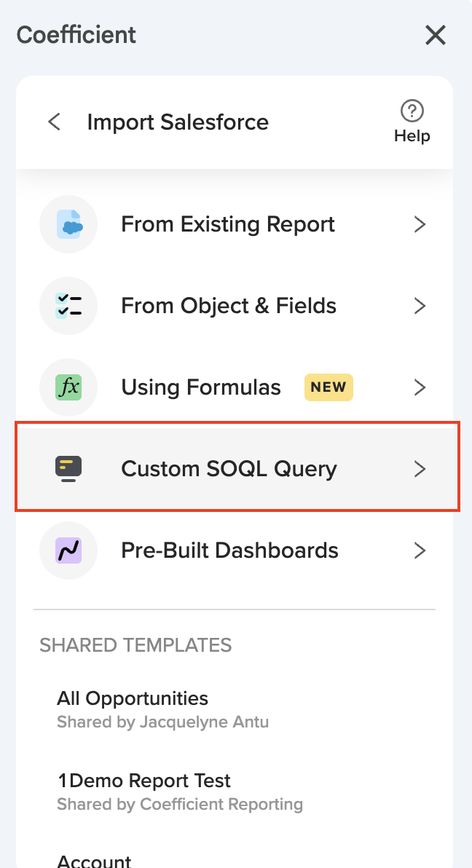
Task: Select Pre-Built Dashboards option
Action: click(229, 551)
